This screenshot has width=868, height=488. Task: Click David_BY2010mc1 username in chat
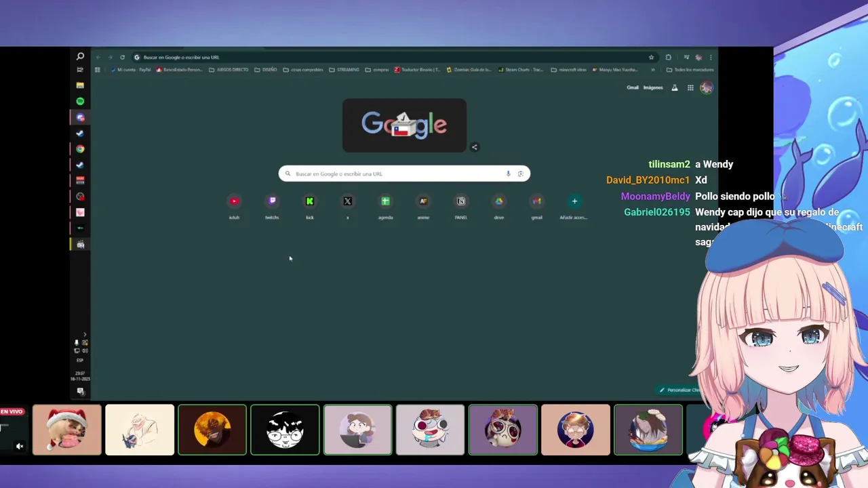coord(648,180)
